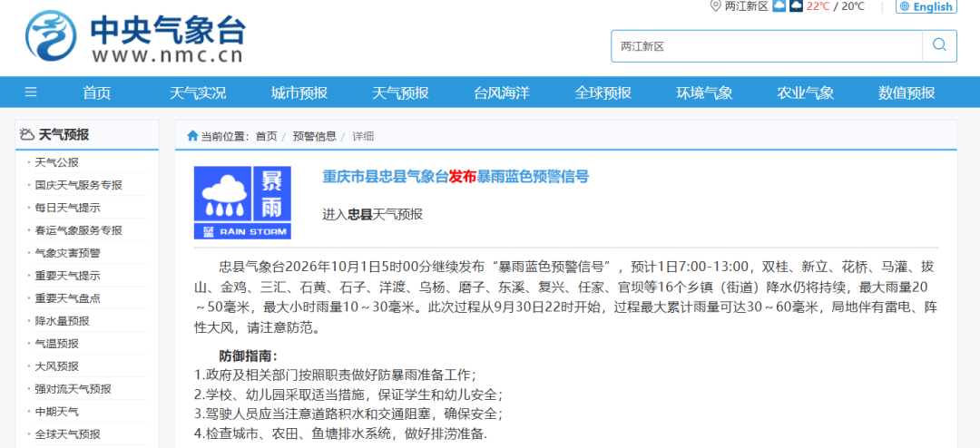Click the second dark cloud weather icon
The width and height of the screenshot is (980, 448).
(796, 6)
